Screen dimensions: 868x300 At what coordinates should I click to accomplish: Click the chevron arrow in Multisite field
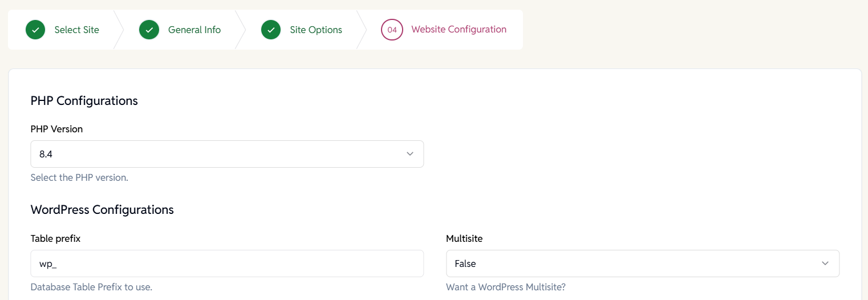825,263
